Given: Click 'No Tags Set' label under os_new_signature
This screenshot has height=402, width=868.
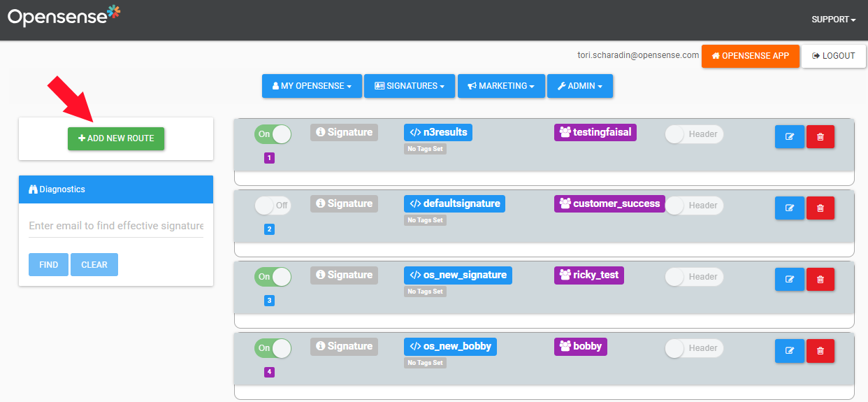Looking at the screenshot, I should point(426,292).
